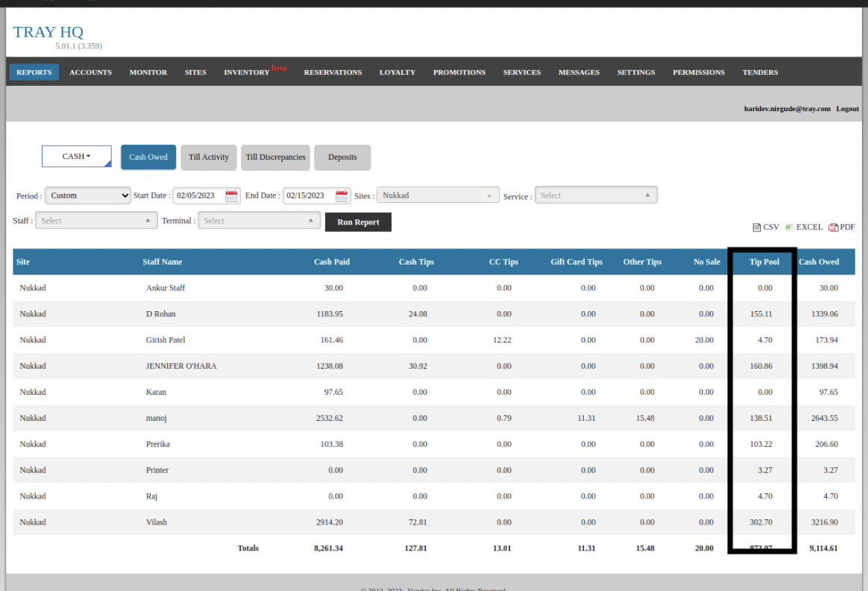The width and height of the screenshot is (868, 591).
Task: Click the Cash Owed total 9,114.61
Action: 823,548
